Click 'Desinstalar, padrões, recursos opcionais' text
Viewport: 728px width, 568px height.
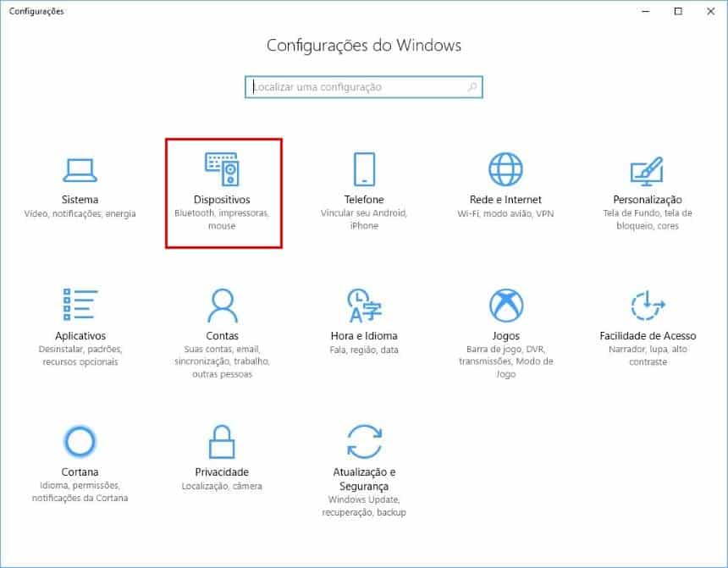(80, 356)
